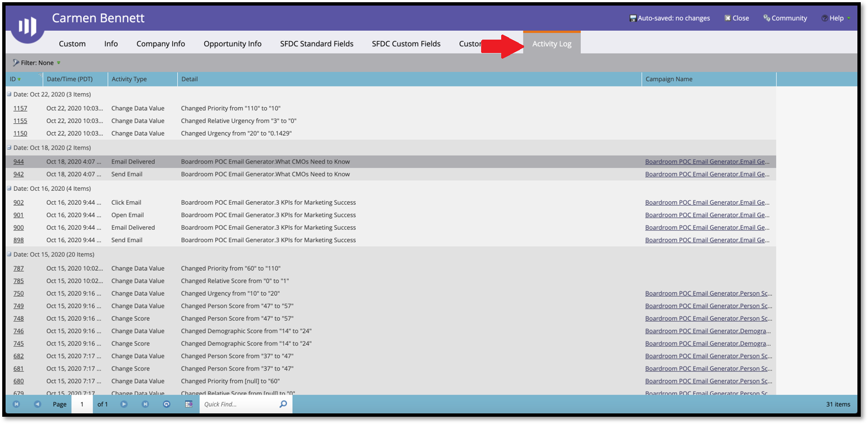Open the Filter: None dropdown
Image resolution: width=868 pixels, height=424 pixels.
[37, 62]
